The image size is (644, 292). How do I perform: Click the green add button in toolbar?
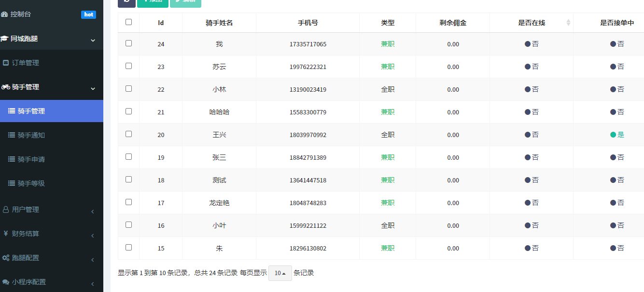pyautogui.click(x=153, y=1)
